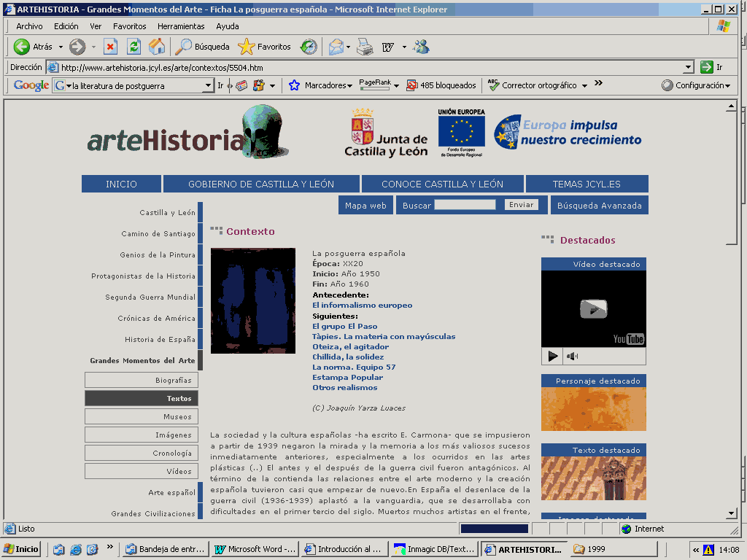Open the mail envelope icon
The height and width of the screenshot is (560, 747).
[336, 47]
